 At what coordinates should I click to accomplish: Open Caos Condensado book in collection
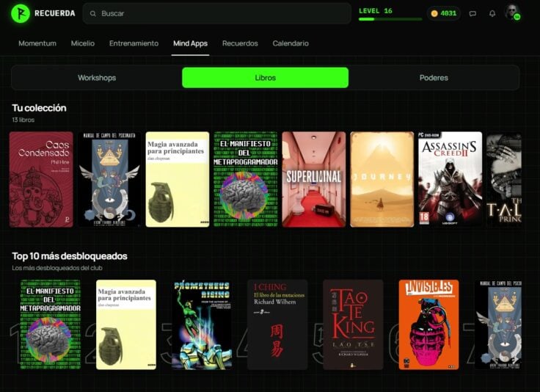[41, 179]
